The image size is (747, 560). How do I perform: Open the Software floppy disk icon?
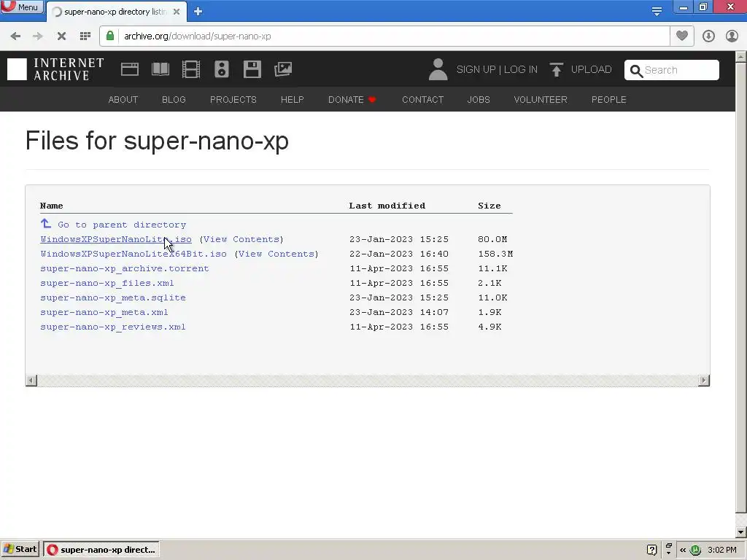[252, 69]
